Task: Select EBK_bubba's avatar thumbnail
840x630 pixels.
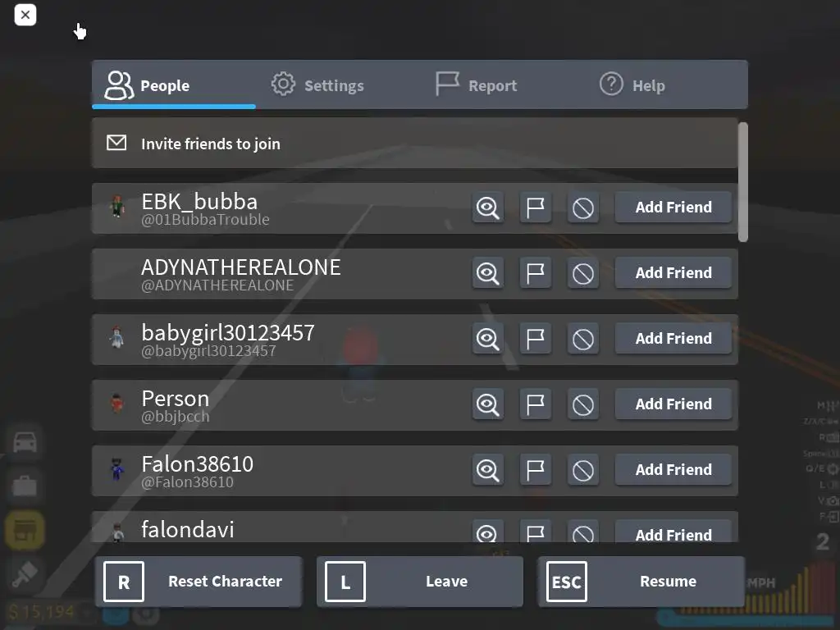Action: [x=117, y=206]
